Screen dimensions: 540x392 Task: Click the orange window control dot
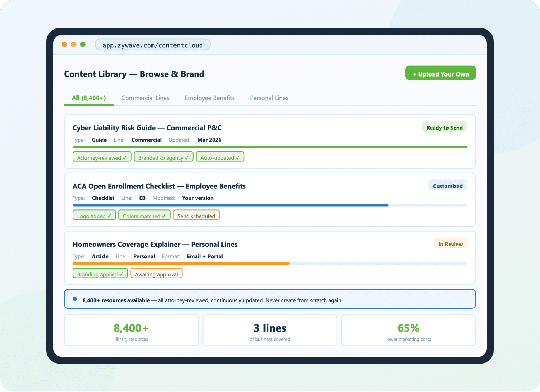(64, 44)
